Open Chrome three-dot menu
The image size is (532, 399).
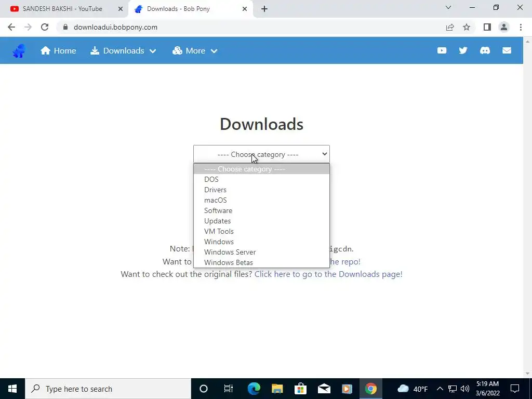coord(521,27)
